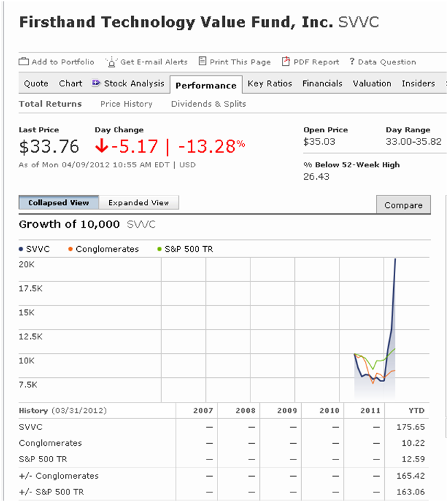The height and width of the screenshot is (502, 448).
Task: Click the Print This Page icon
Action: coord(202,62)
